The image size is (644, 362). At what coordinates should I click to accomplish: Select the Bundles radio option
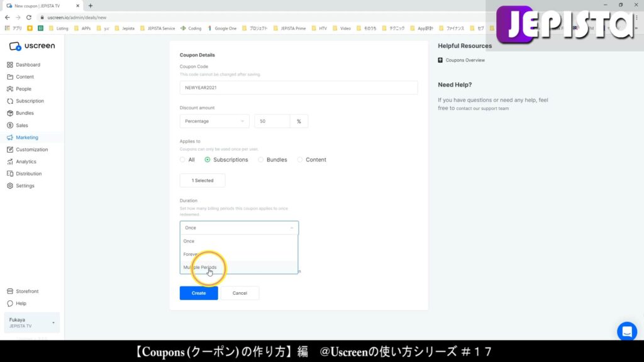coord(261,160)
